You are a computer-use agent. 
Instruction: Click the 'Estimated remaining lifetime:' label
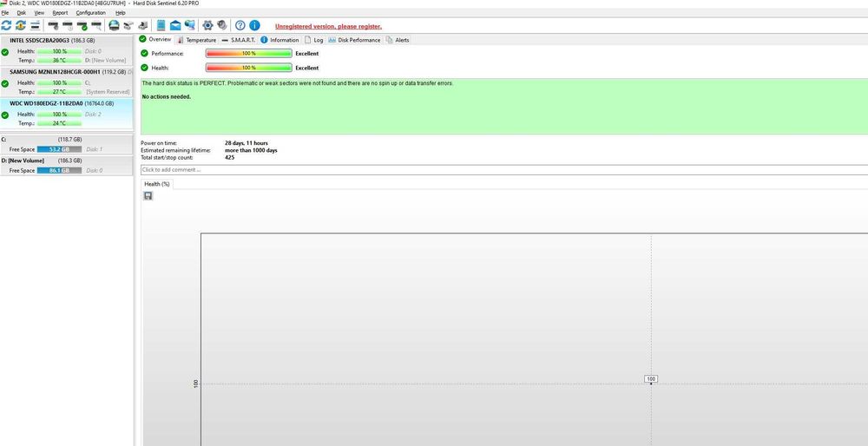[x=175, y=150]
